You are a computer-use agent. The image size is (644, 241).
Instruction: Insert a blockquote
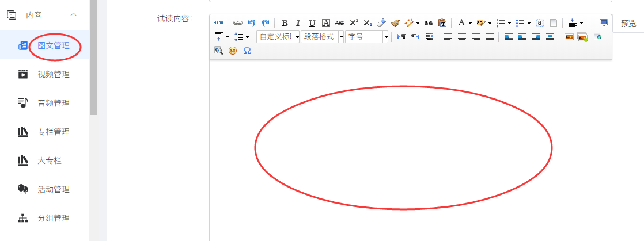click(x=429, y=23)
